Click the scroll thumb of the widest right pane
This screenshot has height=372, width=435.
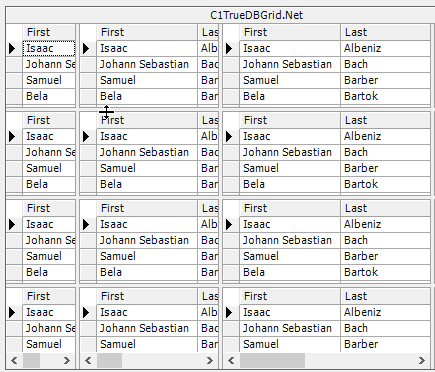point(272,360)
